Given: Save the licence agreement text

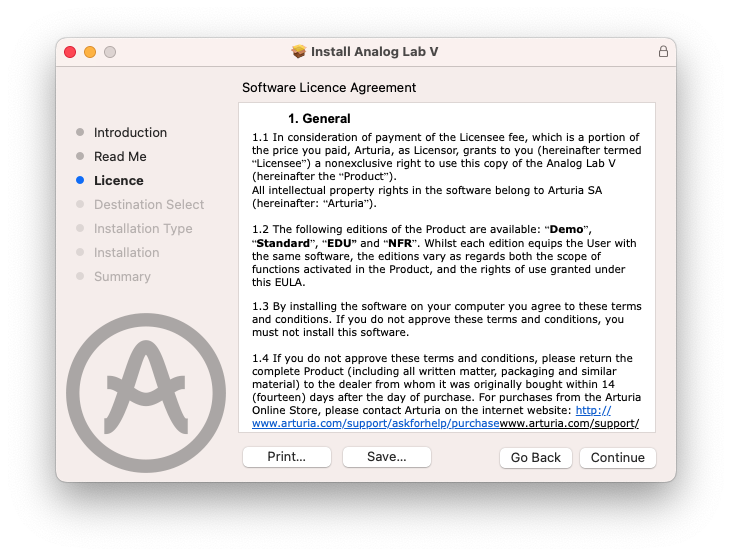Looking at the screenshot, I should [387, 457].
